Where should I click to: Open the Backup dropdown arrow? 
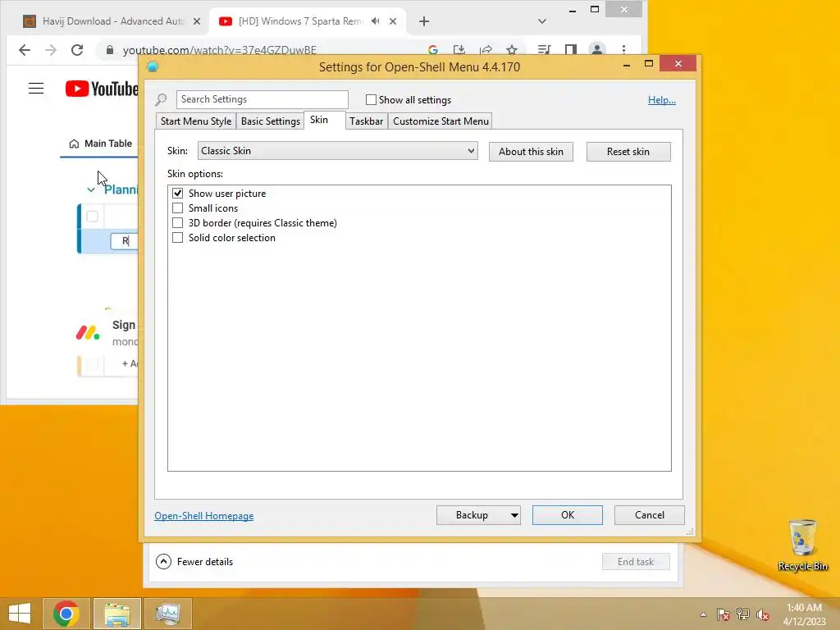click(514, 515)
